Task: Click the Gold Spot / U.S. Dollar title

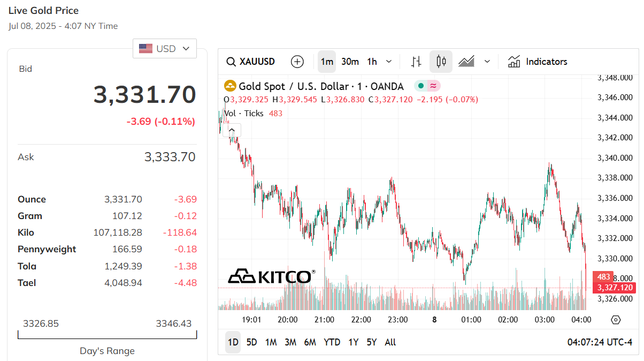Action: tap(321, 86)
